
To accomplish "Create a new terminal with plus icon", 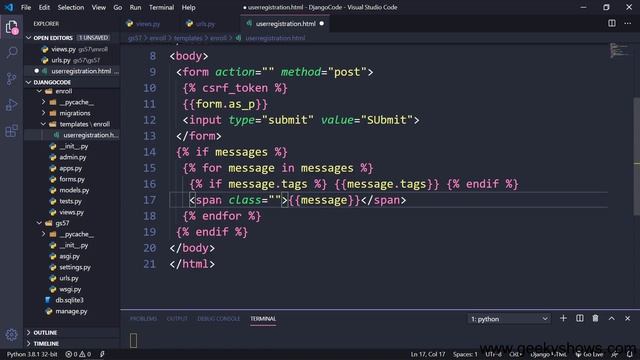I will click(563, 318).
